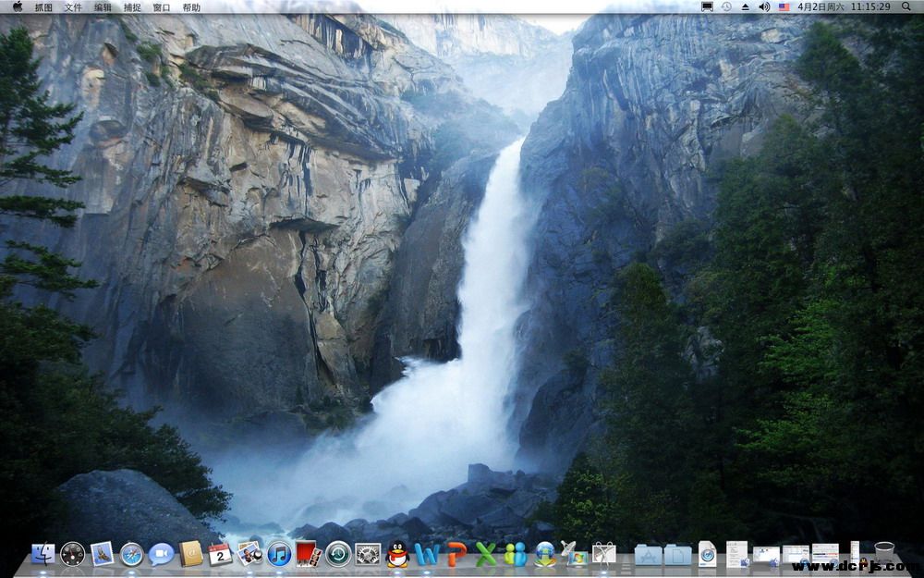Open the Dashboard gauge icon
Image resolution: width=924 pixels, height=578 pixels.
click(72, 554)
